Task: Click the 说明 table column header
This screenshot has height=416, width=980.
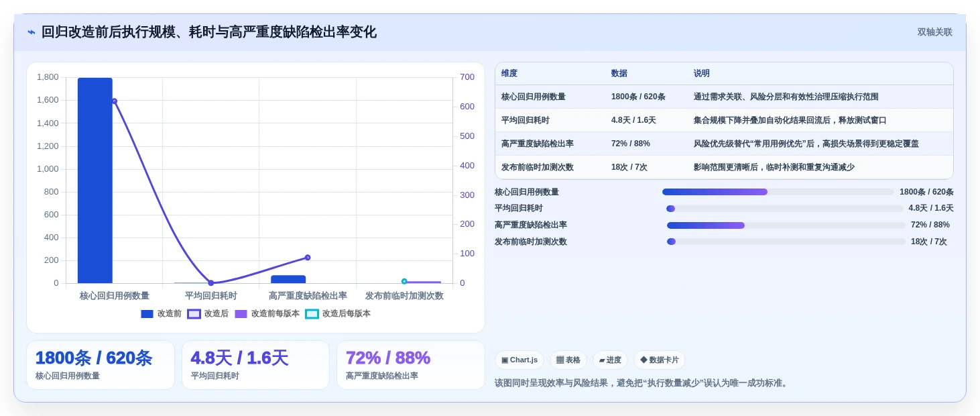Action: click(x=702, y=74)
